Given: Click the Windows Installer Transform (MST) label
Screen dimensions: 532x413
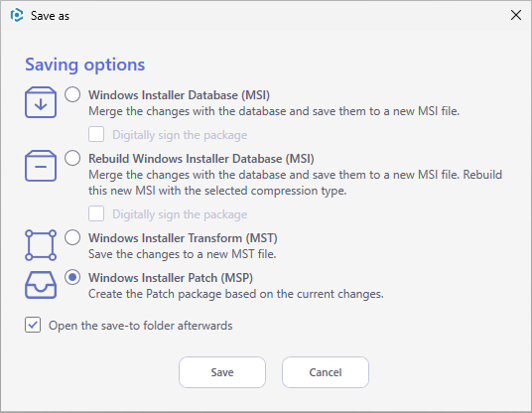Looking at the screenshot, I should pos(183,238).
